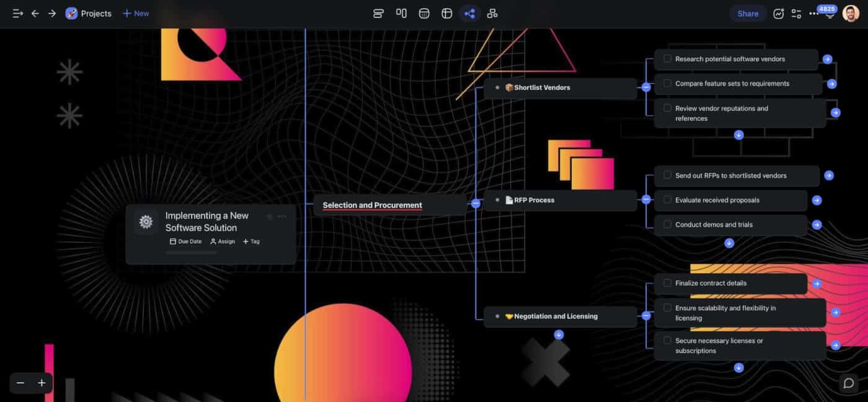Open the Calendar view icon
The image size is (868, 402).
424,14
